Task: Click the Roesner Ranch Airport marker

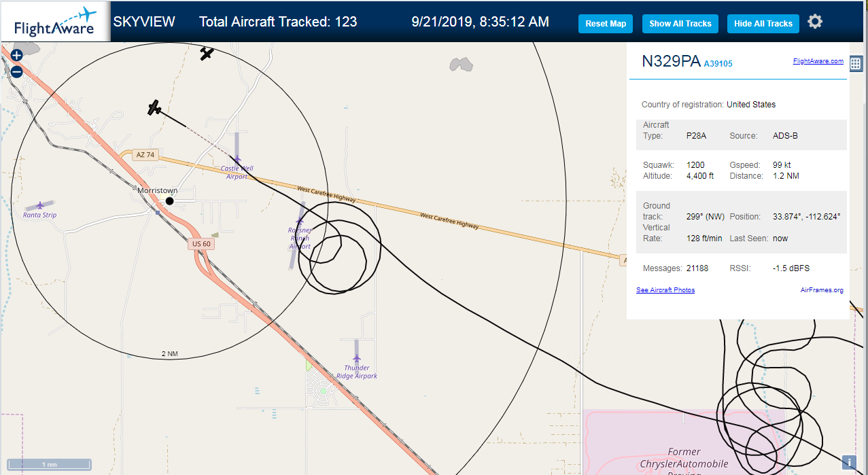Action: 299,222
